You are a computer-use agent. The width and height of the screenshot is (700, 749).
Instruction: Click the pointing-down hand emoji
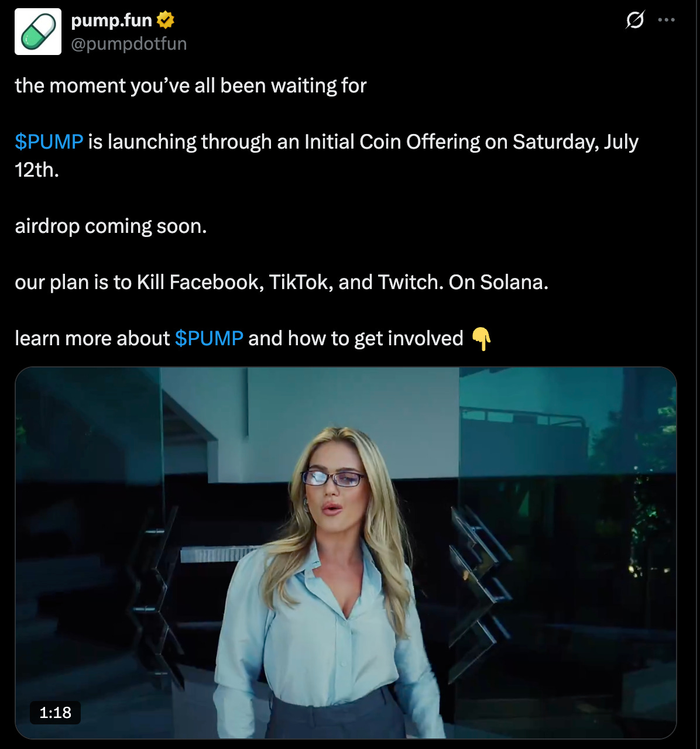pos(481,339)
